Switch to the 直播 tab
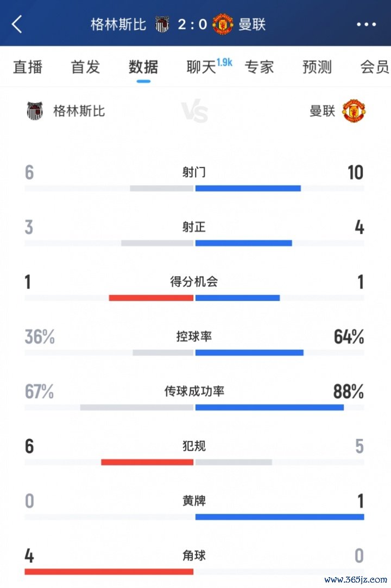Screen dimensions: 391x588 (x=28, y=67)
